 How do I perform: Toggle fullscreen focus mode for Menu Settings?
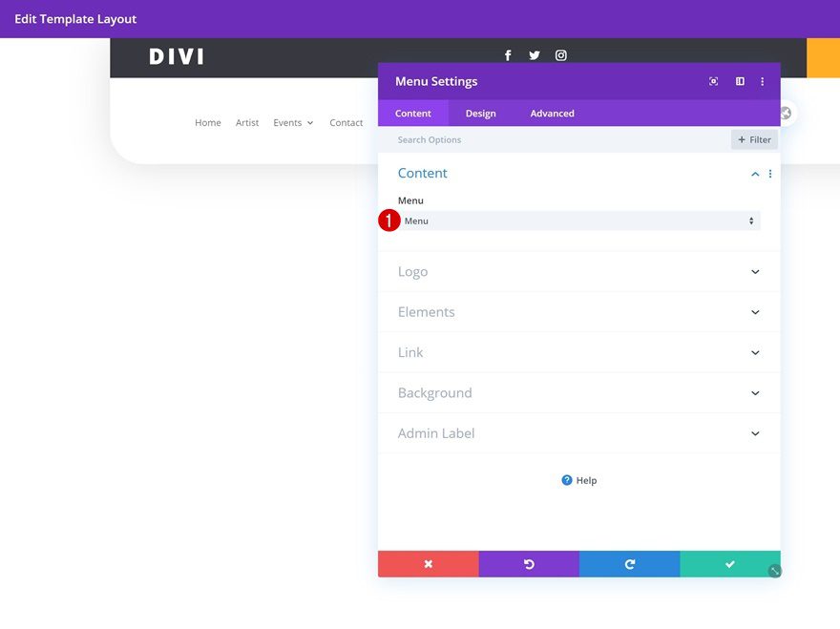(714, 81)
